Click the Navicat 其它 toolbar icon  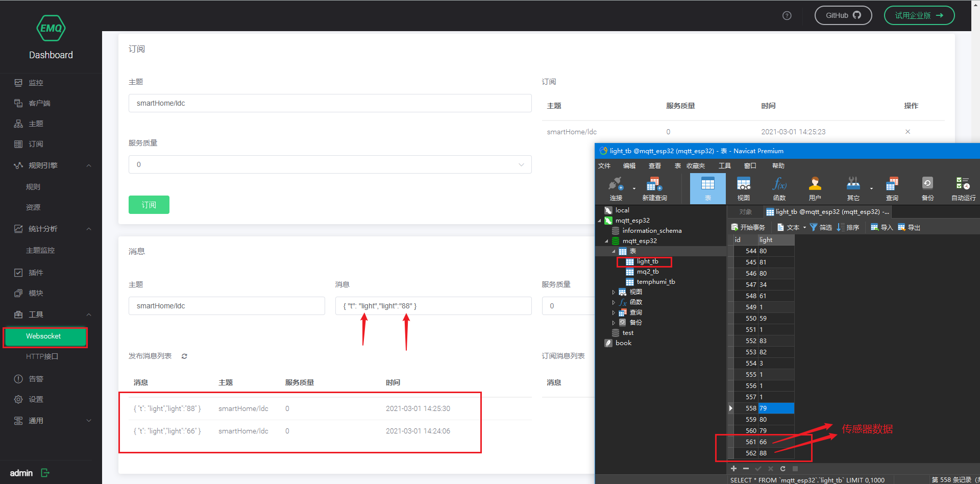click(853, 188)
